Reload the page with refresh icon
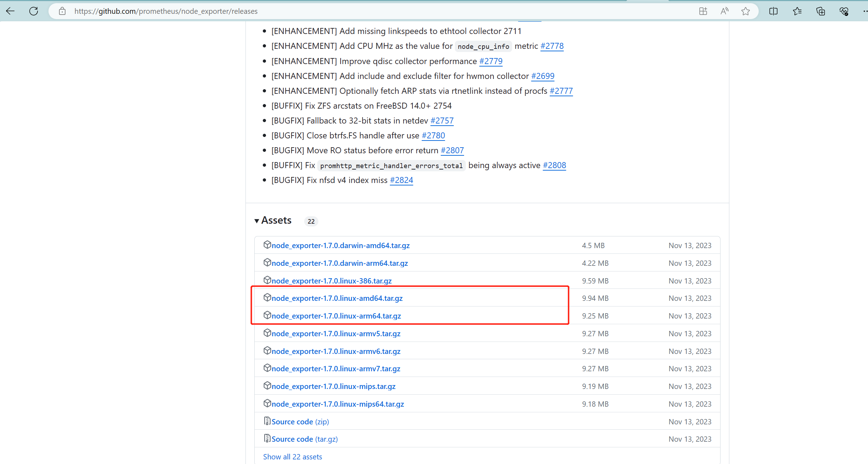This screenshot has width=868, height=464. (34, 11)
